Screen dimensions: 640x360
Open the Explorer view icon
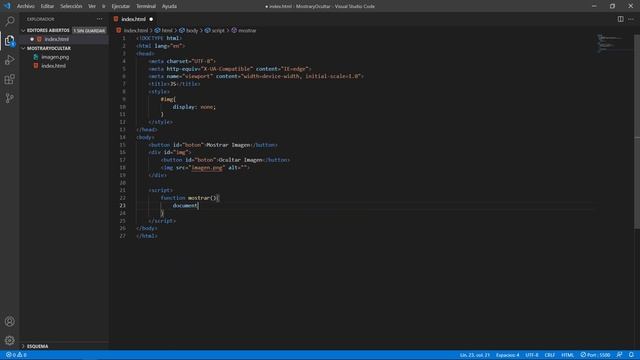pyautogui.click(x=9, y=40)
